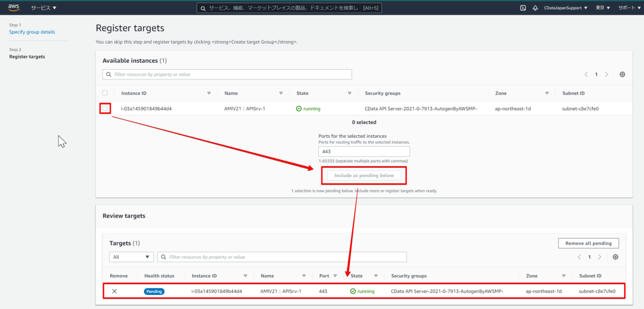Sort Targets table by Port column
The width and height of the screenshot is (644, 309).
pos(335,276)
